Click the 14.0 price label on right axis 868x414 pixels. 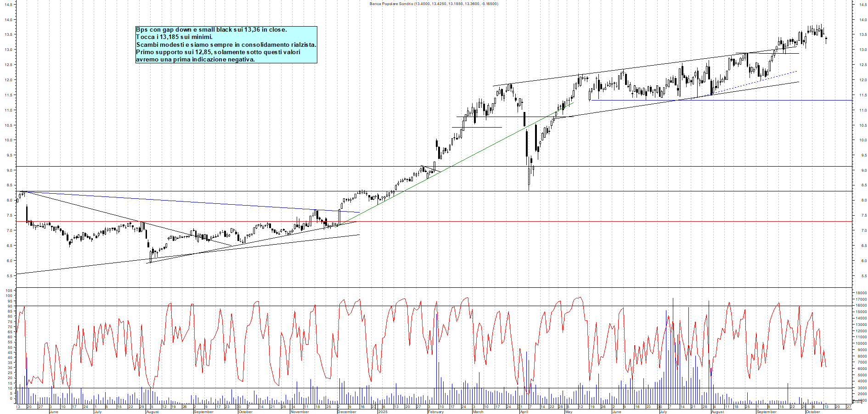863,20
